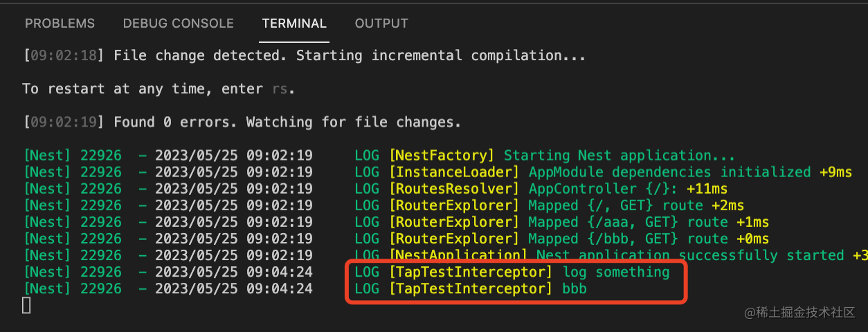Click the InstanceLoader AppModule log line
Screen dimensions: 868x332
pos(669,172)
